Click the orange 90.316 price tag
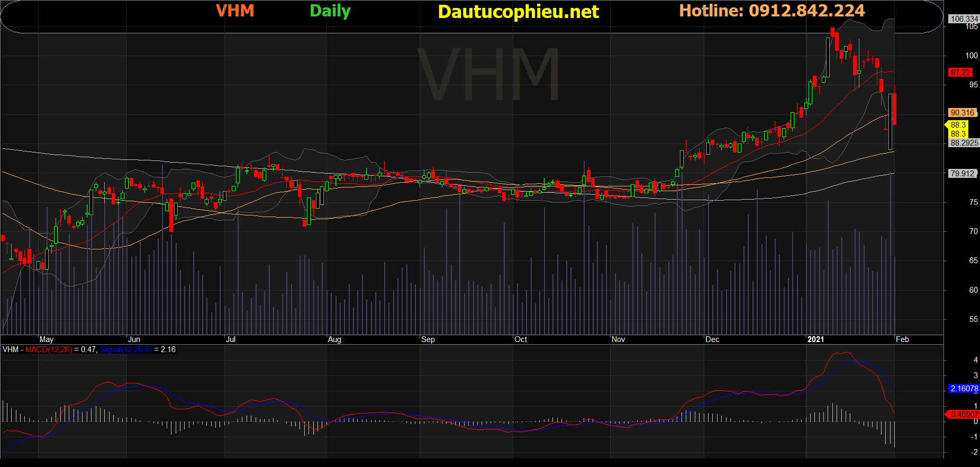Viewport: 980px width, 467px height. point(962,113)
